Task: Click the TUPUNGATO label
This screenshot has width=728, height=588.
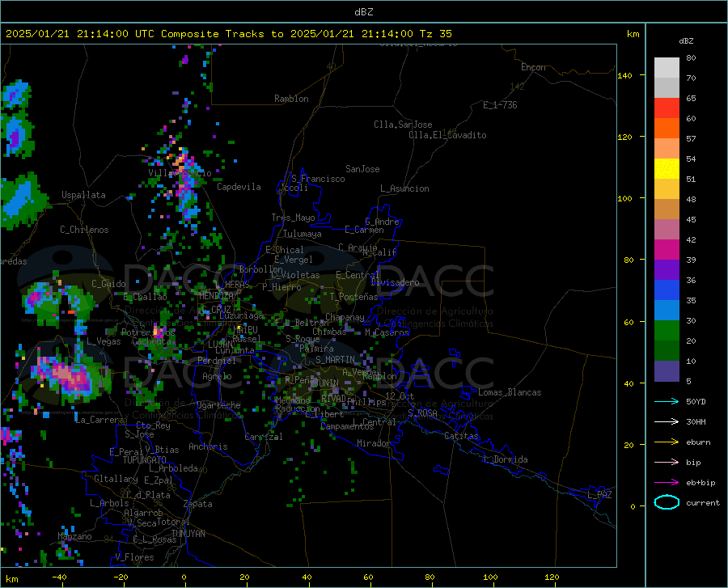Action: pos(145,460)
